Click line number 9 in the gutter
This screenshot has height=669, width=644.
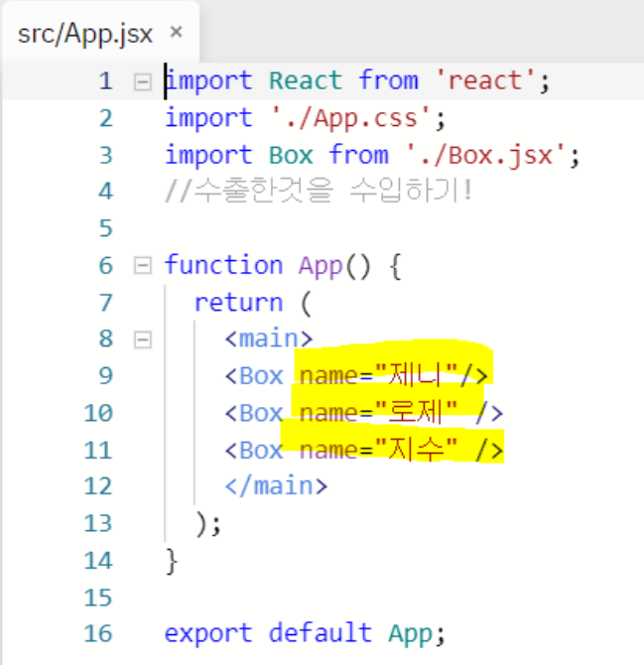point(106,376)
